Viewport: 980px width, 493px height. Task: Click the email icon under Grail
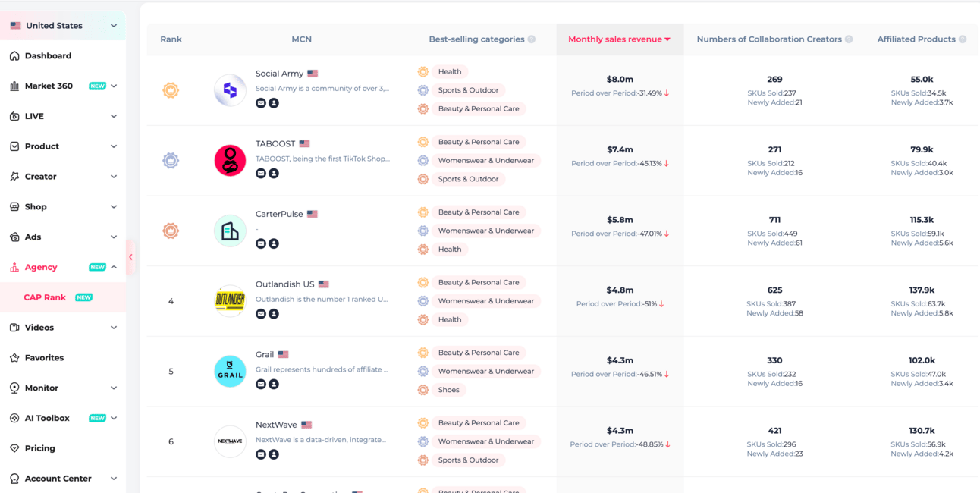[x=261, y=384]
